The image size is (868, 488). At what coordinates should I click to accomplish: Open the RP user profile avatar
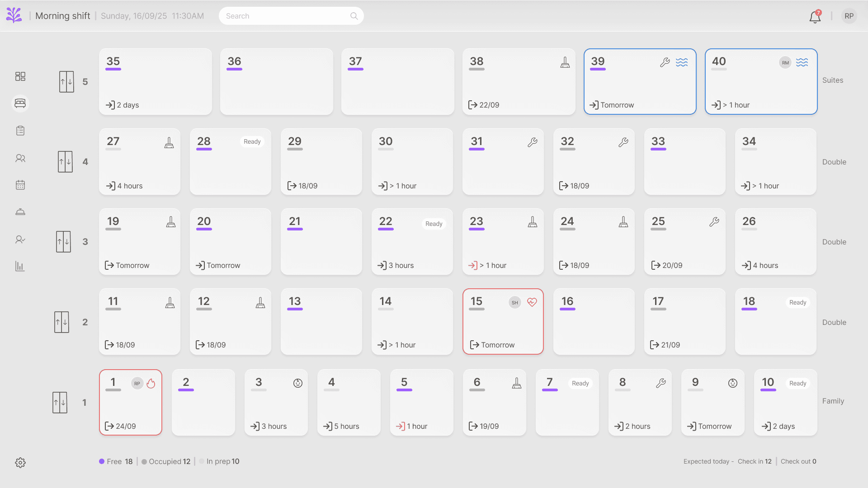click(849, 16)
